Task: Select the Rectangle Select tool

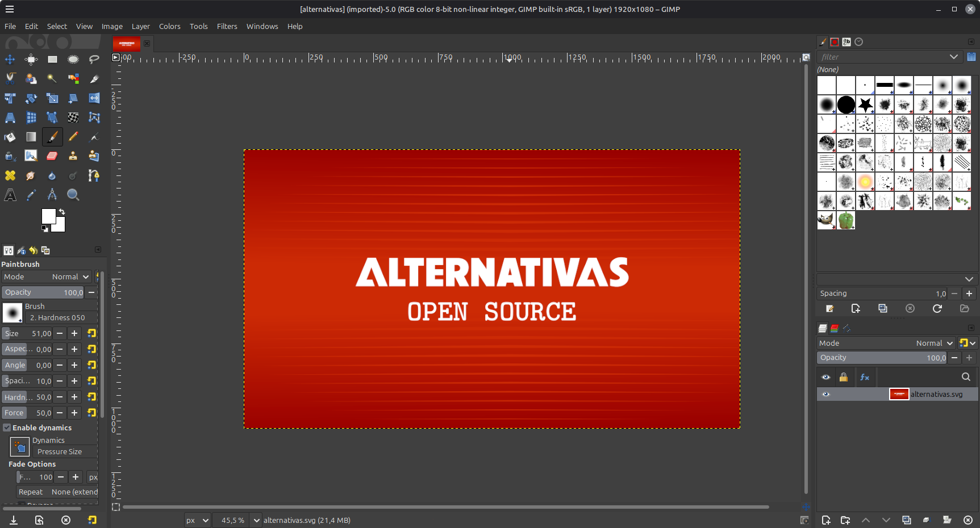Action: 52,60
